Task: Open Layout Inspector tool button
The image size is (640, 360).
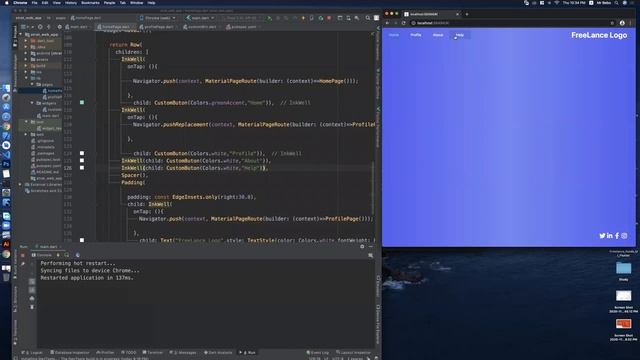Action: 354,352
